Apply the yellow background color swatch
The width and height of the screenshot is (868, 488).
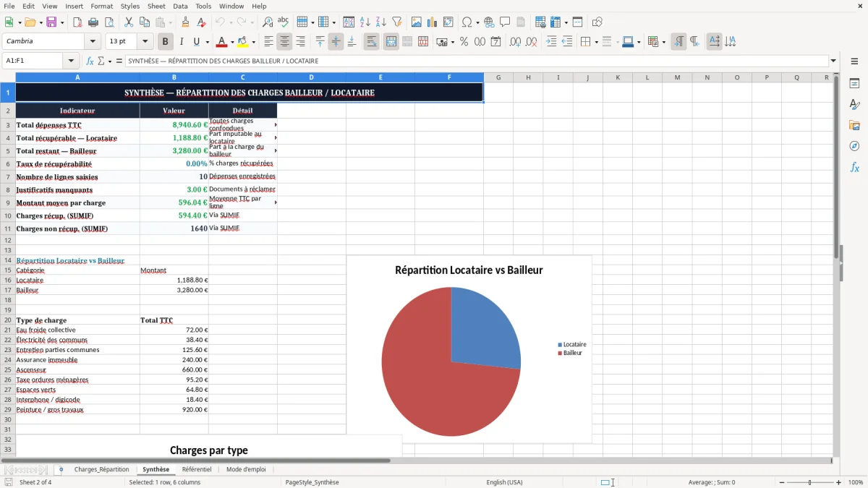click(x=243, y=42)
